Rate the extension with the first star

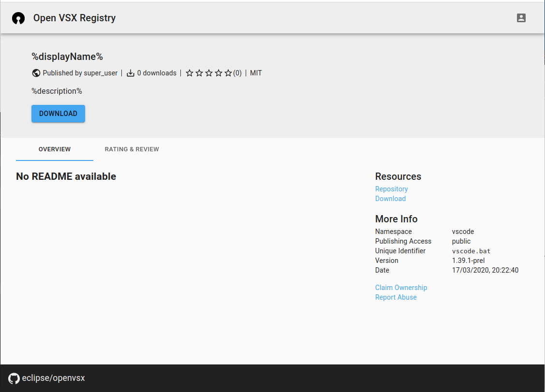[189, 73]
